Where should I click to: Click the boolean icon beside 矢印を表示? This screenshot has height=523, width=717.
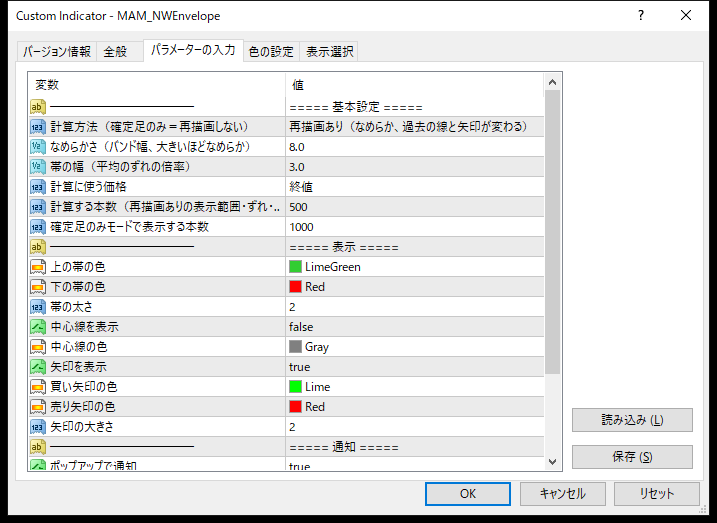pos(38,367)
